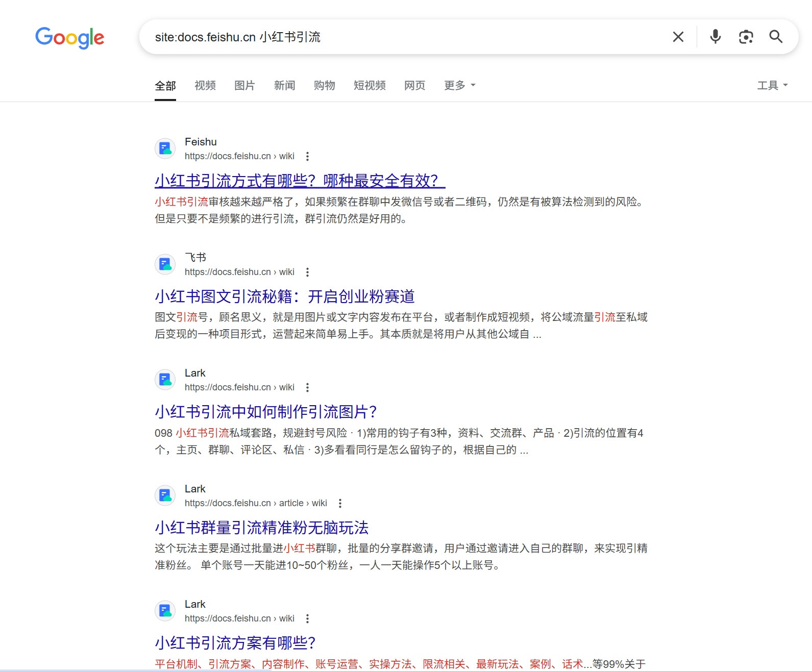This screenshot has height=671, width=812.
Task: Click the snippet starting 这个玩法主要是通过批量进
Action: pos(401,557)
